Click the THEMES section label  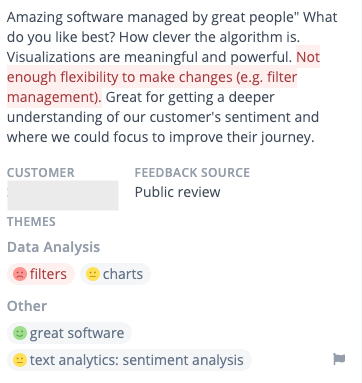31,222
